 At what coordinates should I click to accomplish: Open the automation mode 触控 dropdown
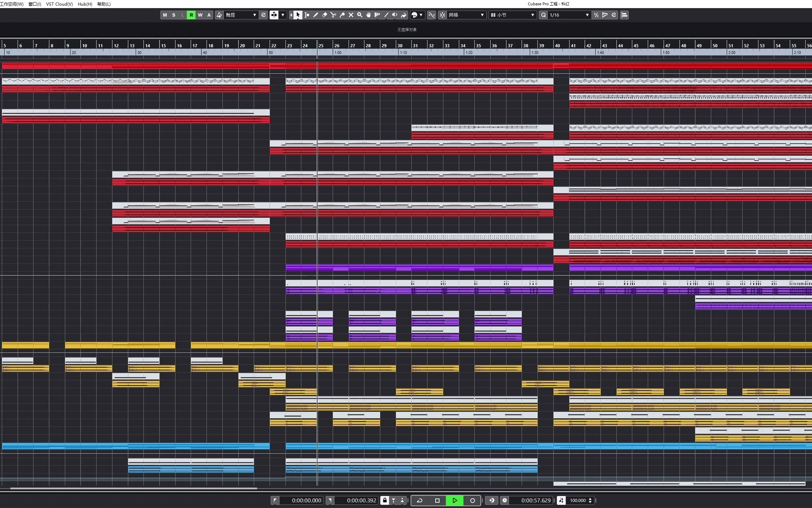(x=241, y=15)
